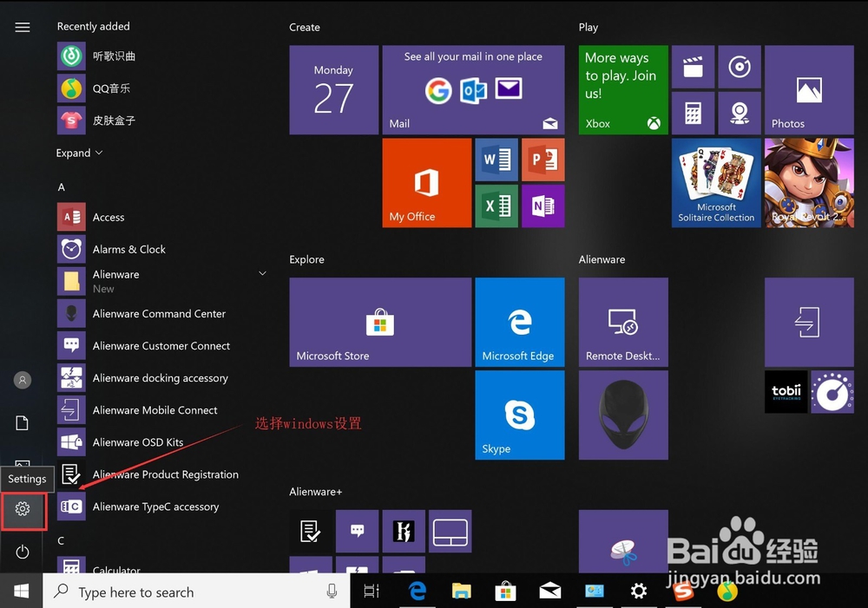Open the My Office tile
This screenshot has height=608, width=868.
[x=427, y=182]
